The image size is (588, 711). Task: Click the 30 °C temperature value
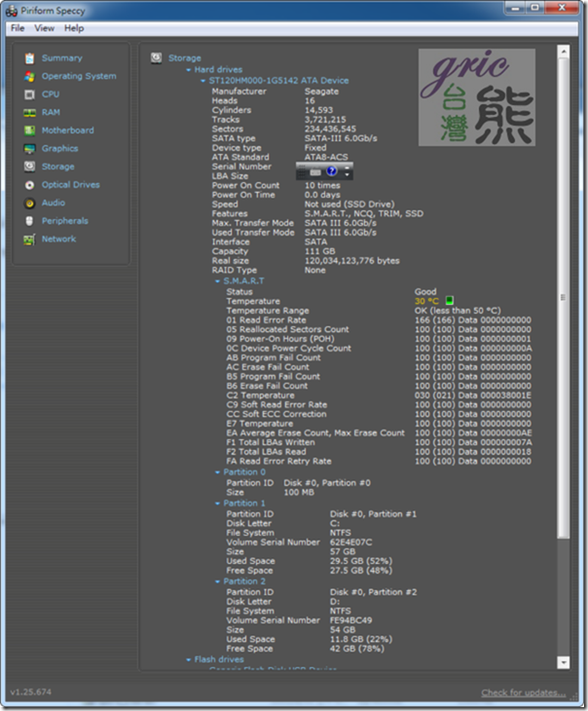click(x=426, y=301)
